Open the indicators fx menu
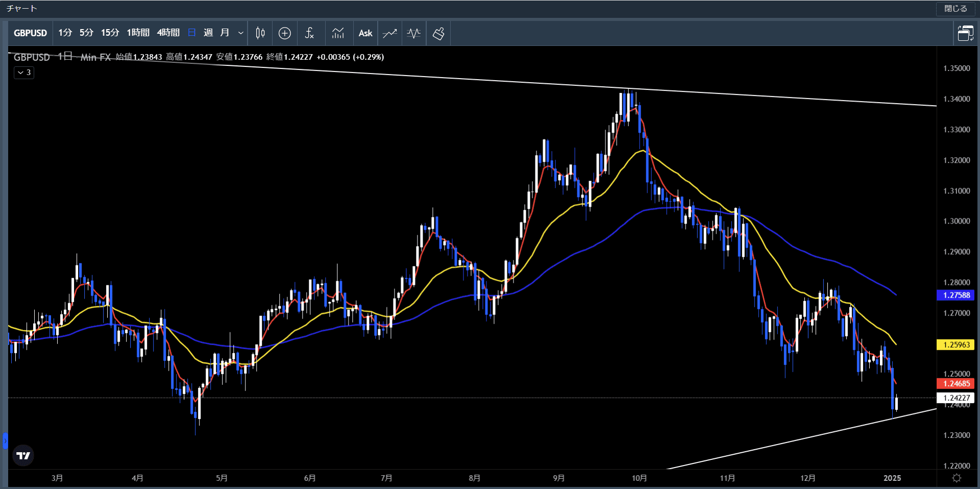This screenshot has height=489, width=980. coord(309,33)
